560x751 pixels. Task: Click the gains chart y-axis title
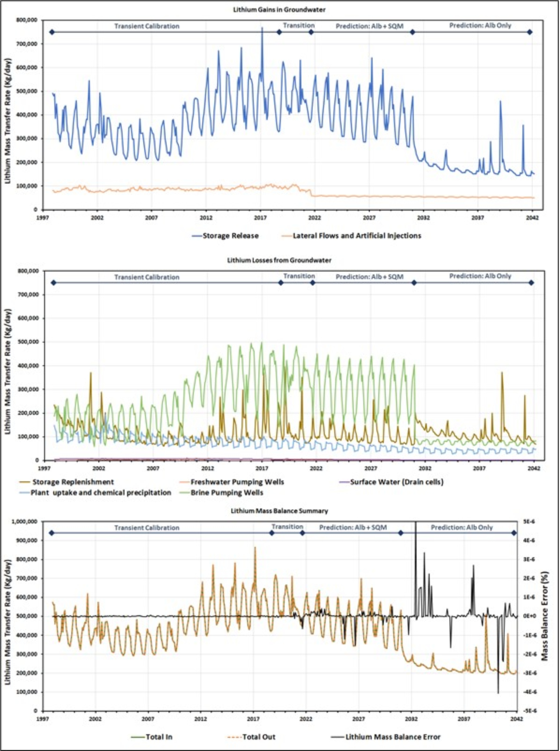tap(8, 121)
